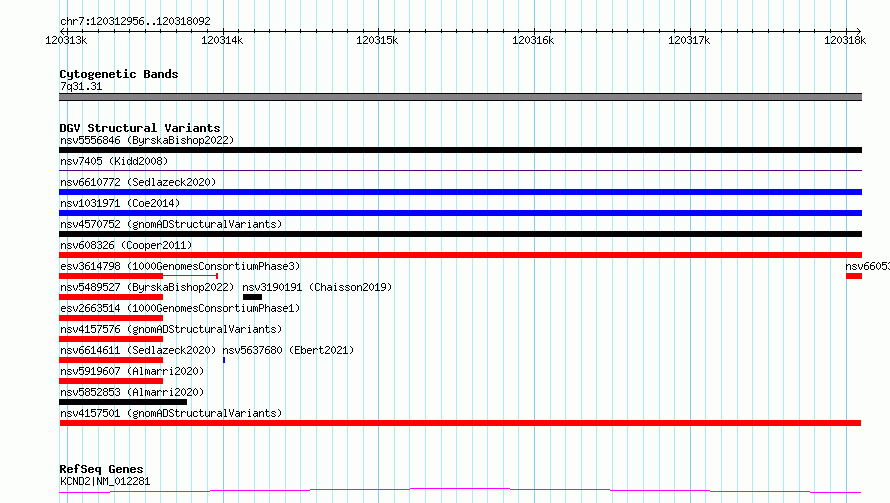Open the esv2663514 (1000GenomesConsortiumPhase1) label

click(180, 308)
